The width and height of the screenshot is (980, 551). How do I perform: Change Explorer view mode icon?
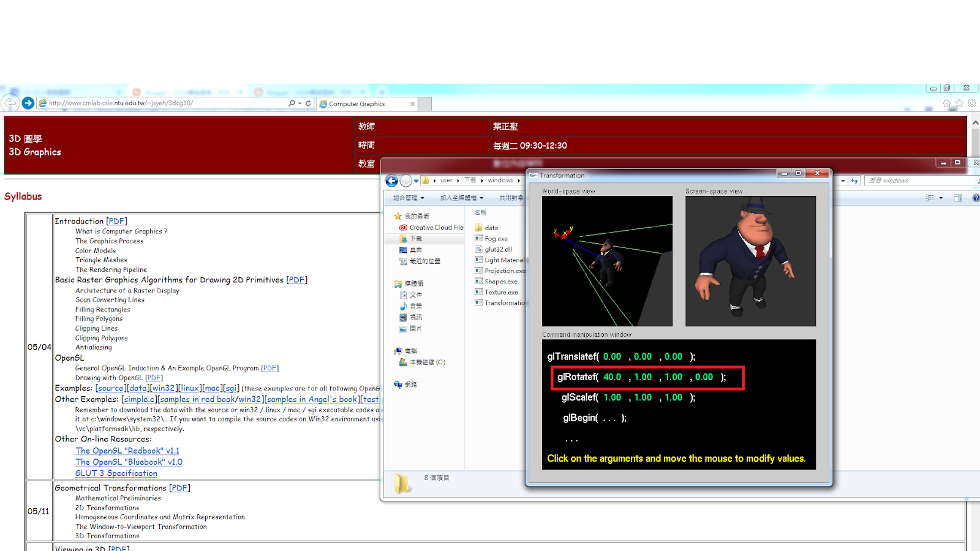[930, 198]
